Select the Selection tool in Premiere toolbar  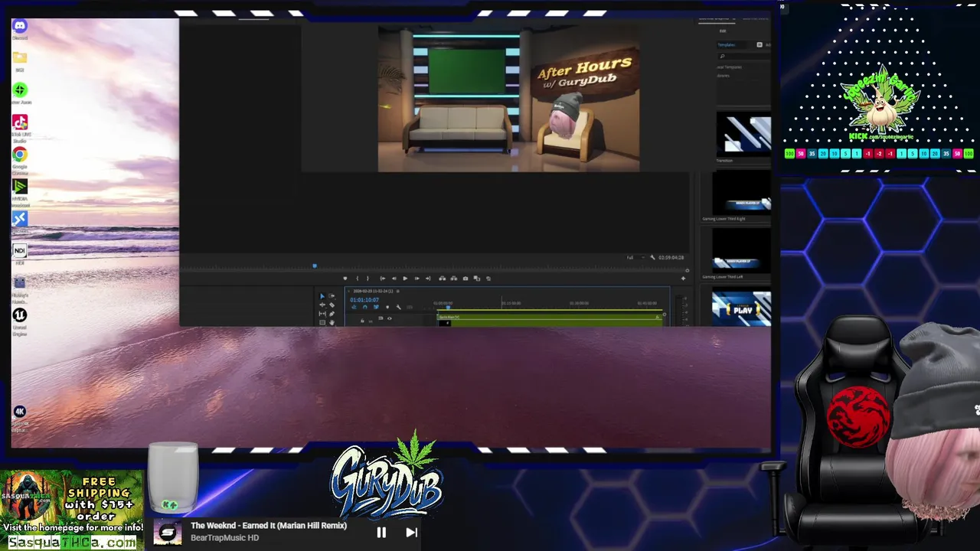322,296
